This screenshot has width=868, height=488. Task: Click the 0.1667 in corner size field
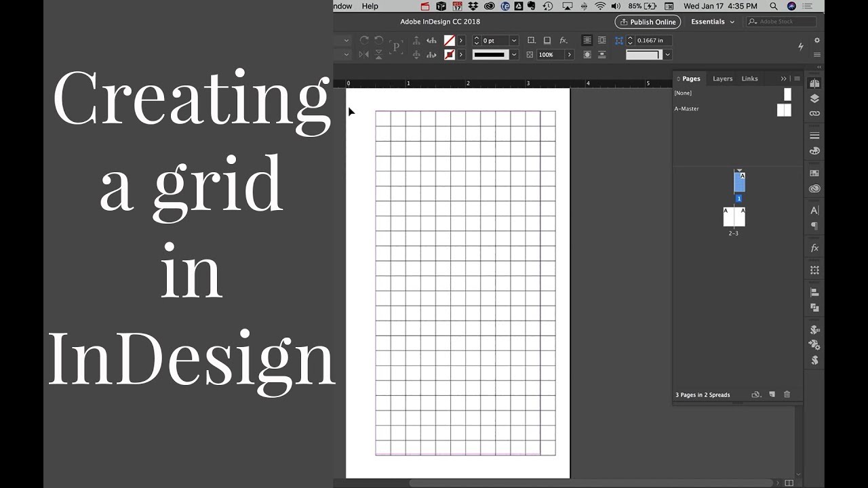(x=653, y=41)
